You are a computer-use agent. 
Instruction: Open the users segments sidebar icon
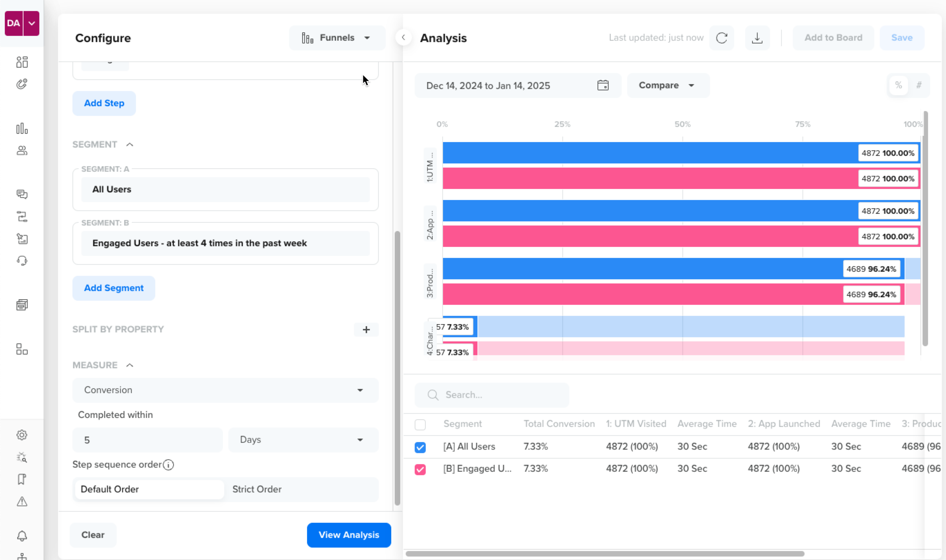coord(22,151)
